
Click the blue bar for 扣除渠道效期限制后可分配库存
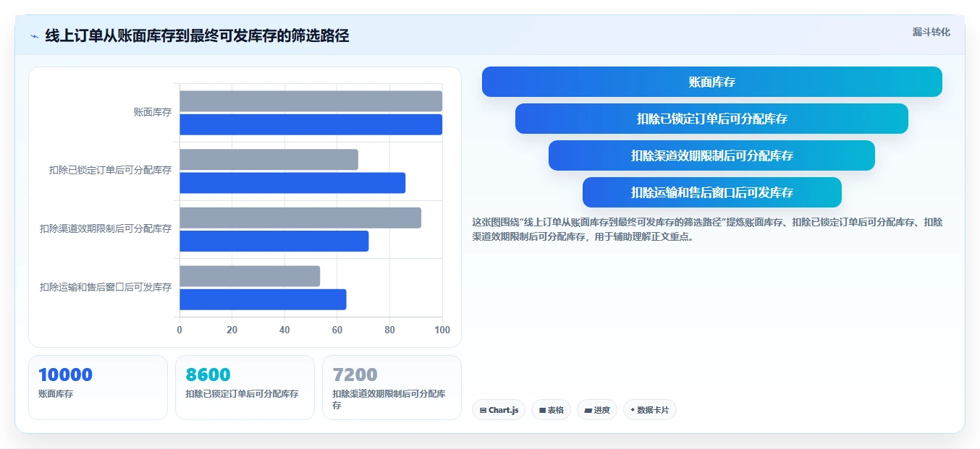tap(274, 241)
